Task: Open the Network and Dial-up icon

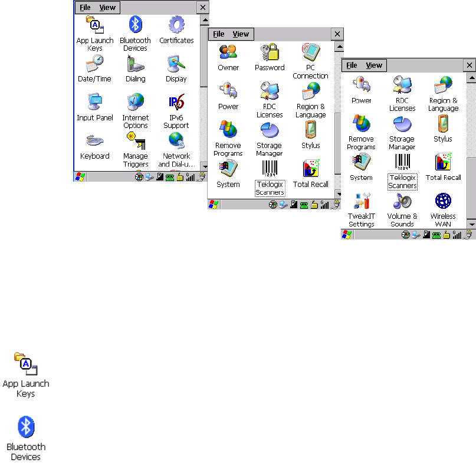Action: (176, 150)
